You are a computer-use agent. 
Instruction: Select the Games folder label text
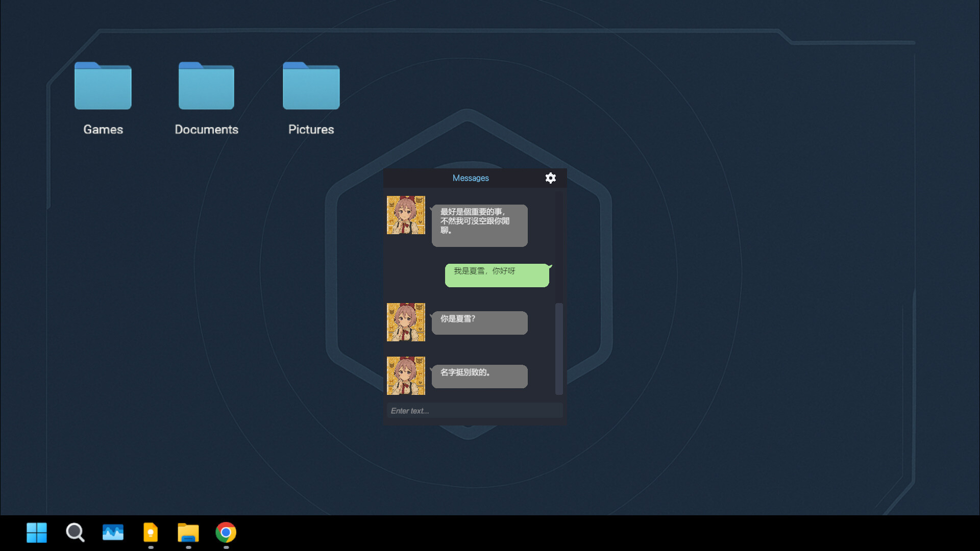(x=102, y=129)
